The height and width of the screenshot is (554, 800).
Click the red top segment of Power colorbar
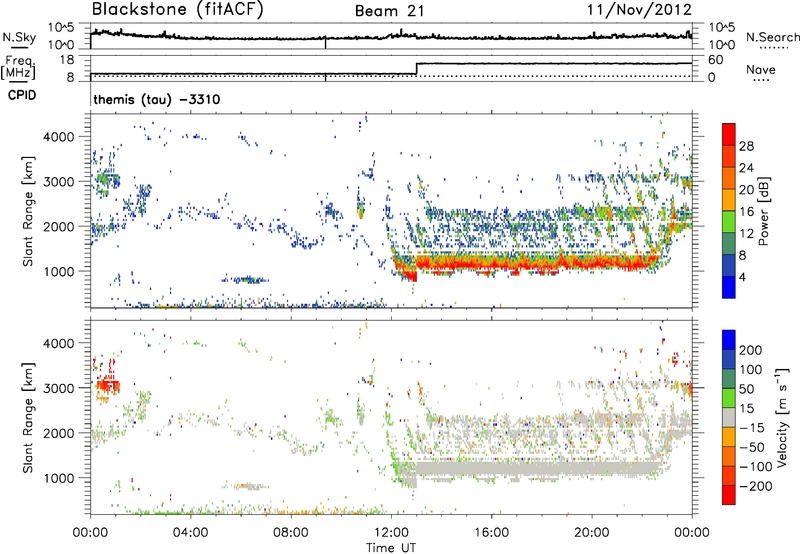729,134
